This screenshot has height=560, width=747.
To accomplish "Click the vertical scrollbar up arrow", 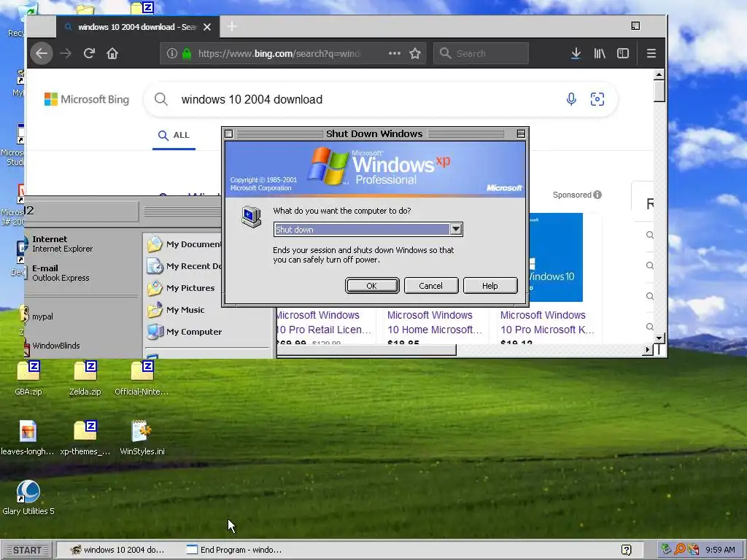I will click(x=659, y=75).
